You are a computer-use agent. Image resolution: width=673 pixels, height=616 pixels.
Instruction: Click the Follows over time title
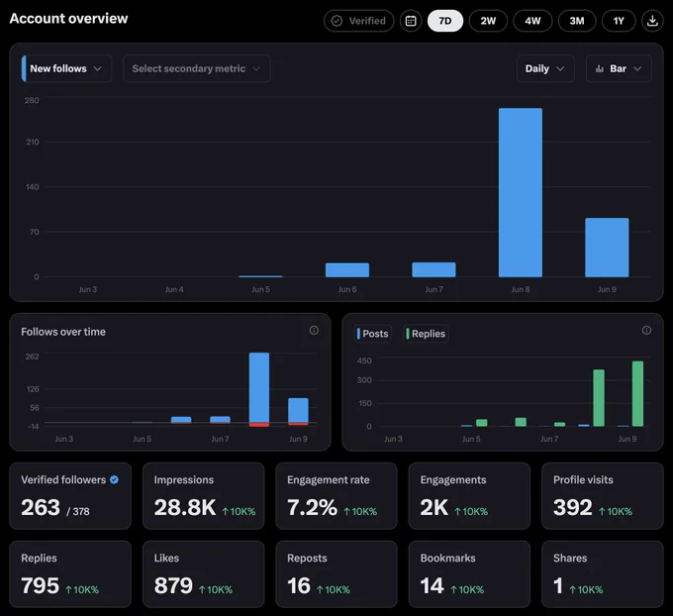pyautogui.click(x=63, y=332)
